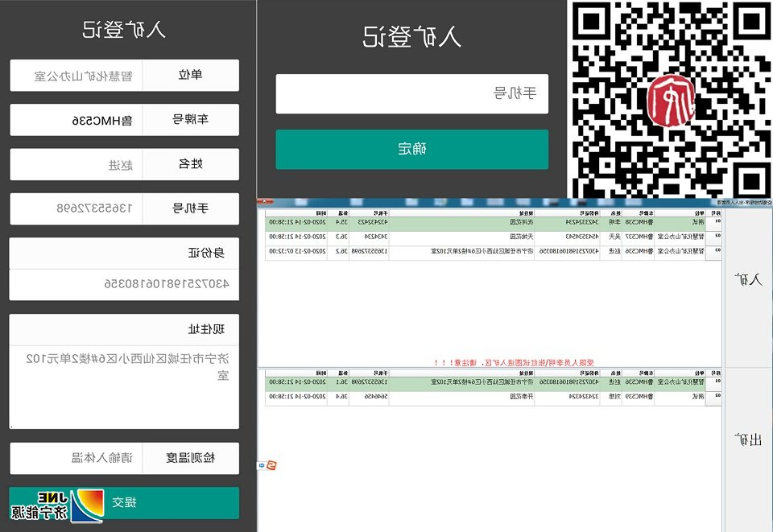The width and height of the screenshot is (773, 532).
Task: Select the 入门 entry tab on the right panel
Action: 749,278
